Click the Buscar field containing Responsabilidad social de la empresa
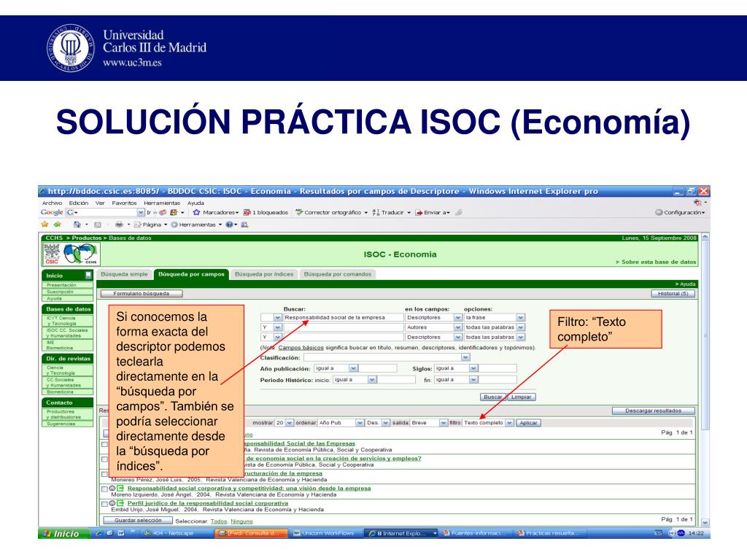747x560 pixels. (343, 318)
